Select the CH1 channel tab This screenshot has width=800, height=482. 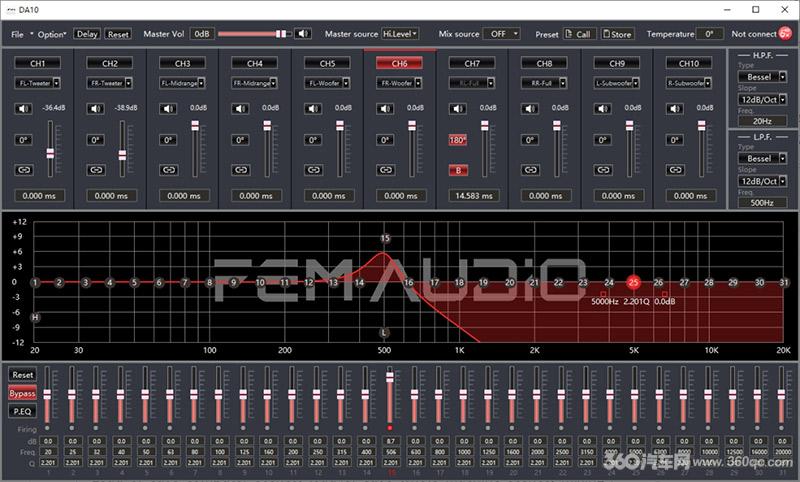point(38,63)
